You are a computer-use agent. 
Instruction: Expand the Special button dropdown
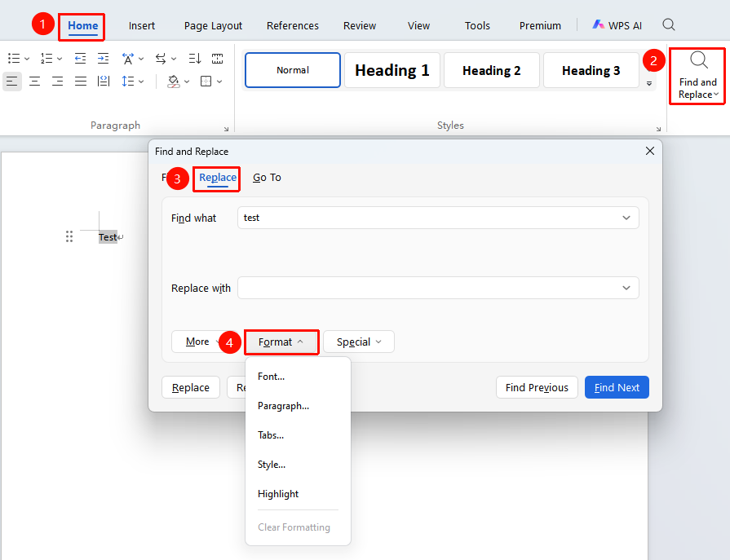(x=378, y=342)
